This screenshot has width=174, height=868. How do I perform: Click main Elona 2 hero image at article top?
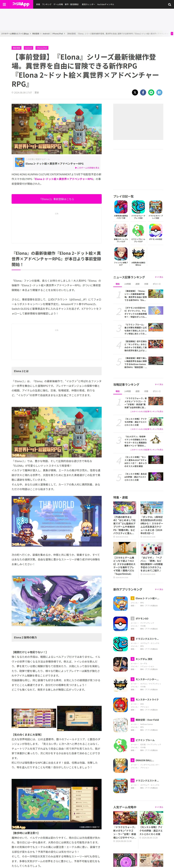56,129
